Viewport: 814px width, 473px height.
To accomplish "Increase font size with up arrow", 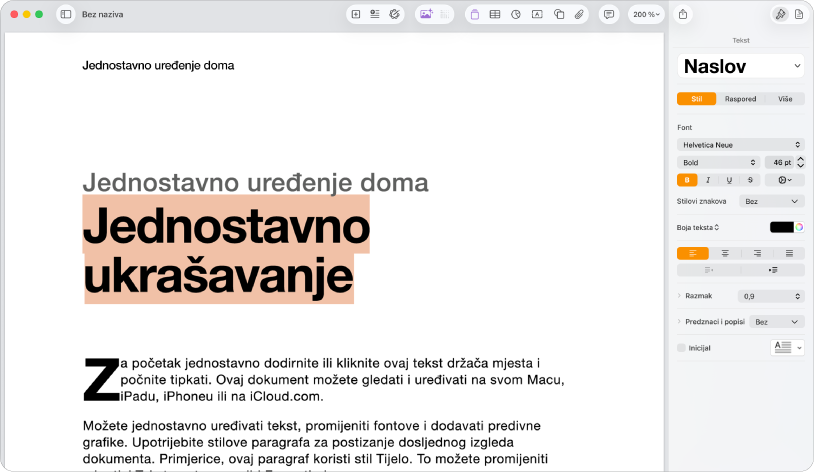I will pos(801,159).
